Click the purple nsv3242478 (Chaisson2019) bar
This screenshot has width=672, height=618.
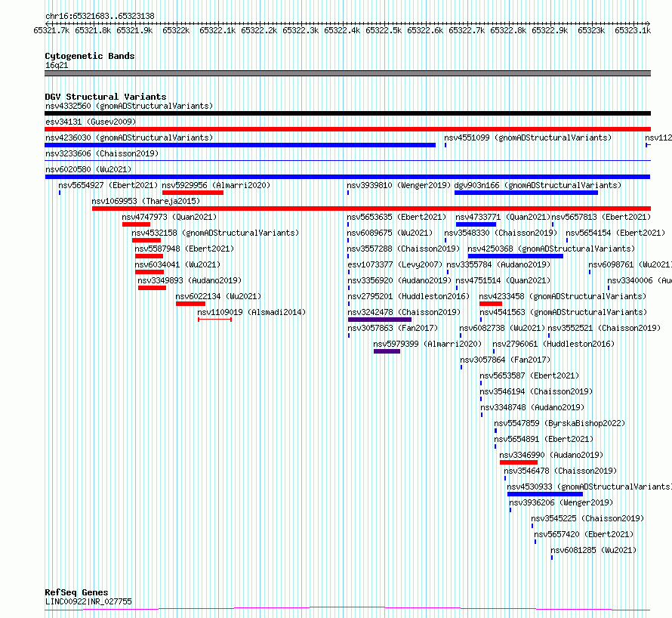point(380,320)
